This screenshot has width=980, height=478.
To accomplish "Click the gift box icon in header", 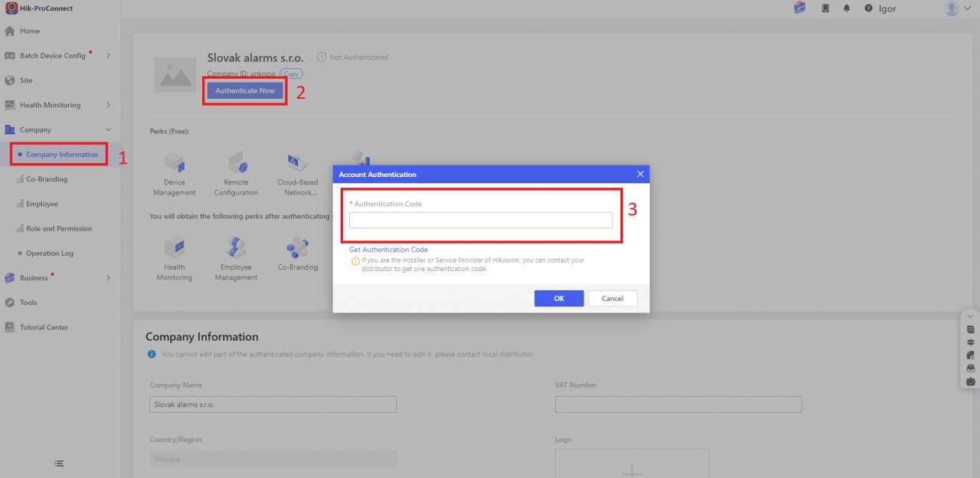I will point(800,8).
